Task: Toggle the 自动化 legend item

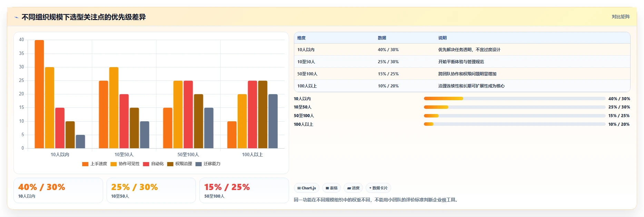Action: point(153,164)
